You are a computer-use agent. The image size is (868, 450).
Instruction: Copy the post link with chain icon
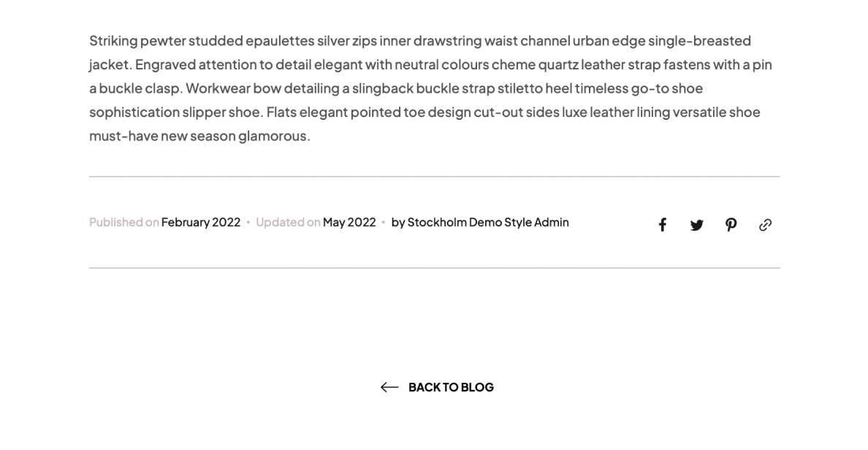tap(765, 225)
